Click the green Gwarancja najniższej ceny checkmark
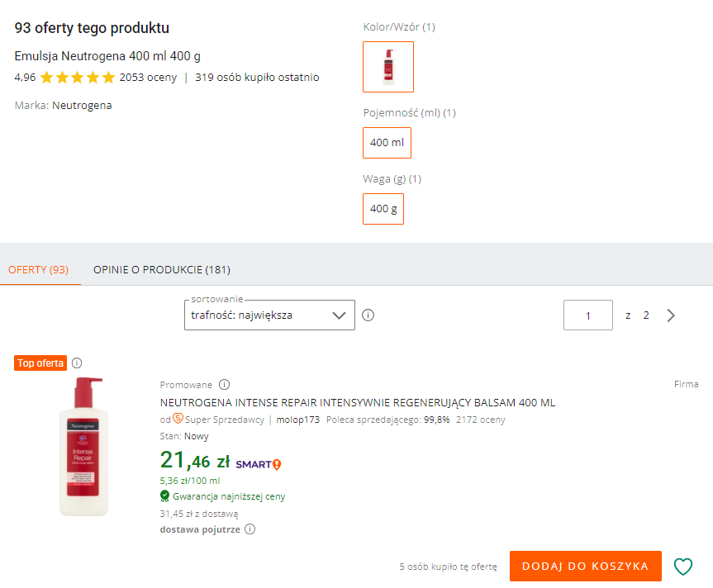The height and width of the screenshot is (588, 713). pyautogui.click(x=165, y=496)
